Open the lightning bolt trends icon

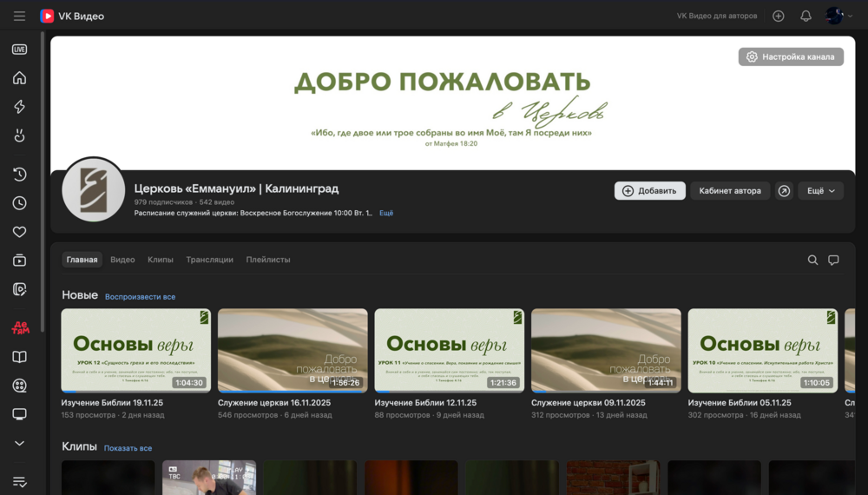19,107
